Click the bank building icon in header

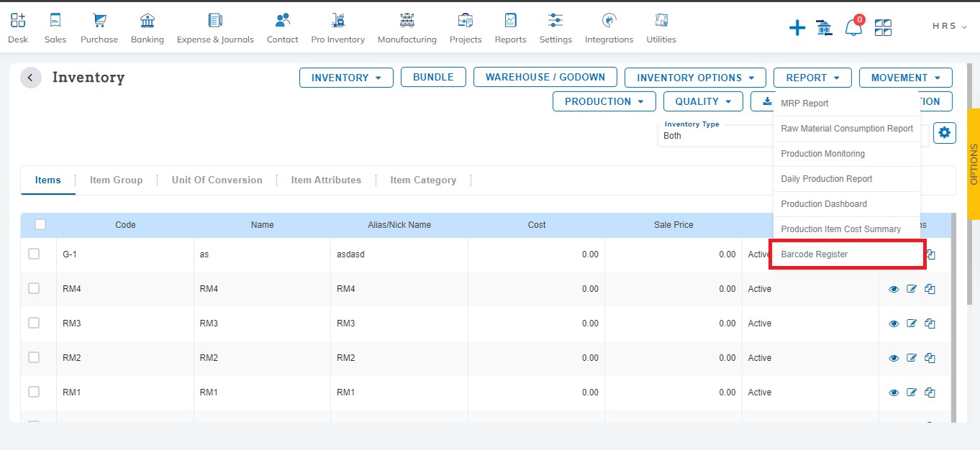click(824, 28)
